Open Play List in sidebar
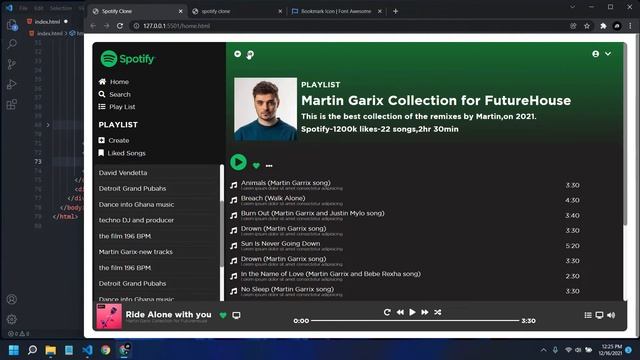The image size is (640, 360). point(117,107)
